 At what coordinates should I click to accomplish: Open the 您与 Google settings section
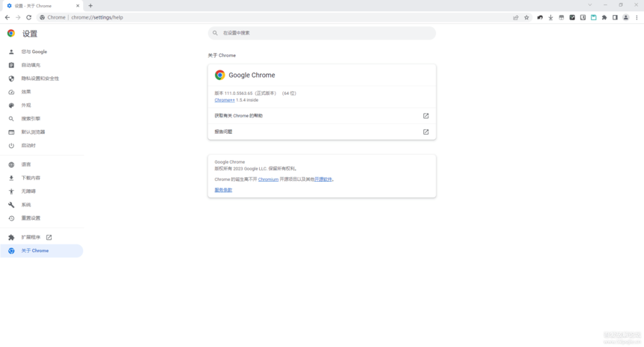click(41, 52)
